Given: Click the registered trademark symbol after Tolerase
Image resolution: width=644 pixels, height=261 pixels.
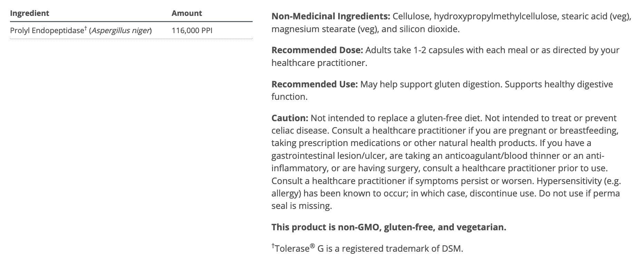Looking at the screenshot, I should point(312,246).
